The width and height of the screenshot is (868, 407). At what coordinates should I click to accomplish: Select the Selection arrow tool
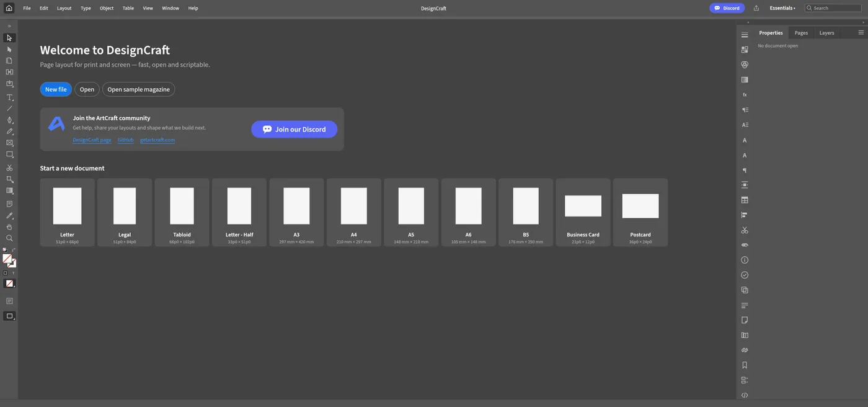9,38
